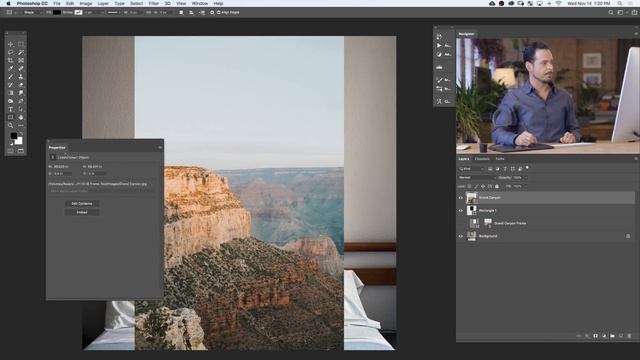
Task: Click the delete layer trash icon
Action: coord(629,336)
